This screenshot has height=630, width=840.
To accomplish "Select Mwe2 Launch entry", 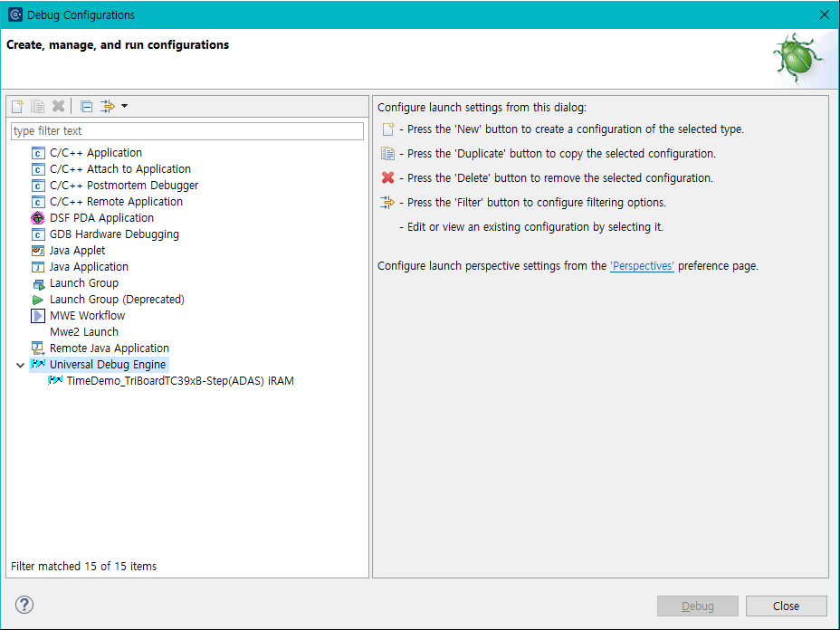I will click(84, 331).
